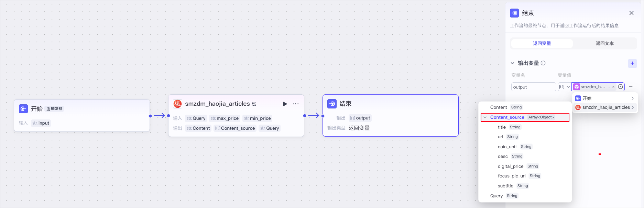Click Content_source output tag on smzdm node
Viewport: 644px width, 208px height.
point(235,128)
